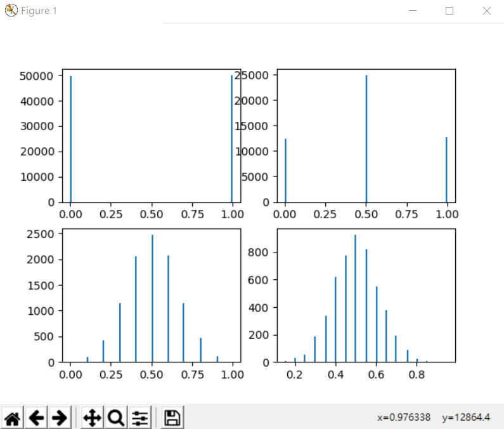504x429 pixels.
Task: Click the peak bar in bottom-left histogram
Action: [152, 298]
